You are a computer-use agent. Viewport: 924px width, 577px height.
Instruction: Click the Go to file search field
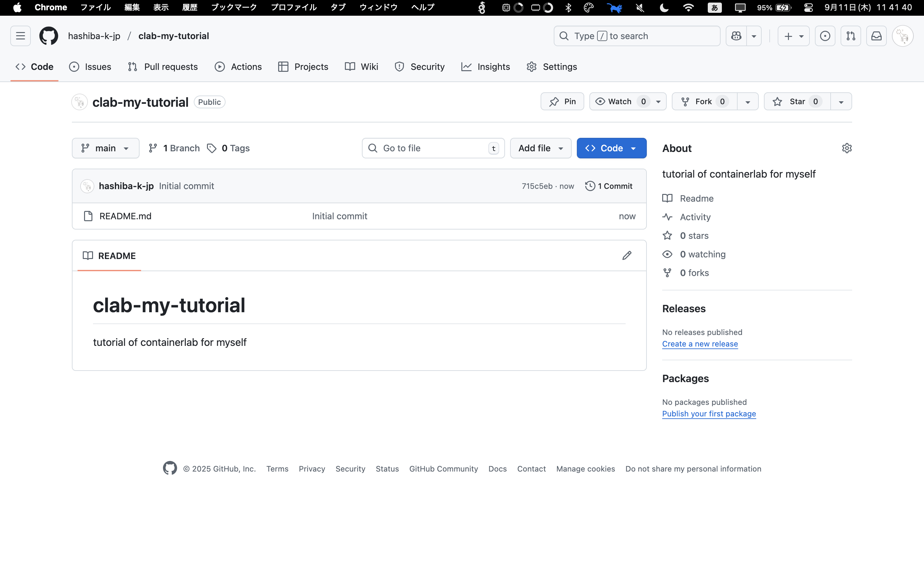(432, 148)
